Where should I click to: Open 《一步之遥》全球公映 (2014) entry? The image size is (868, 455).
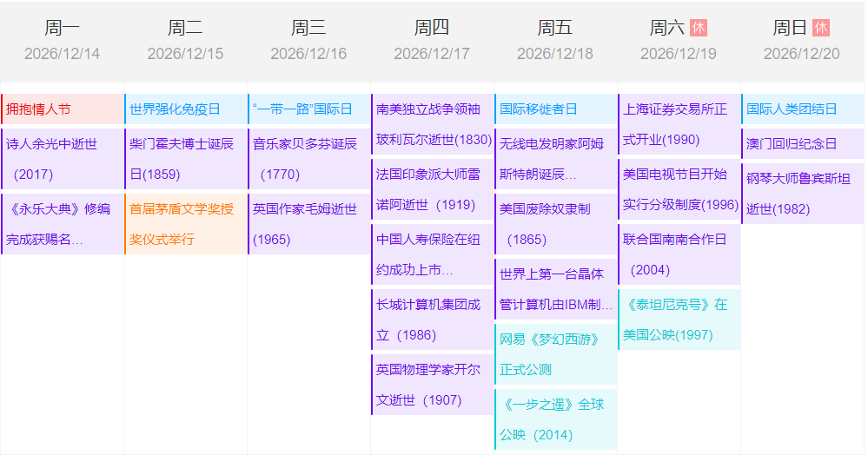click(556, 419)
